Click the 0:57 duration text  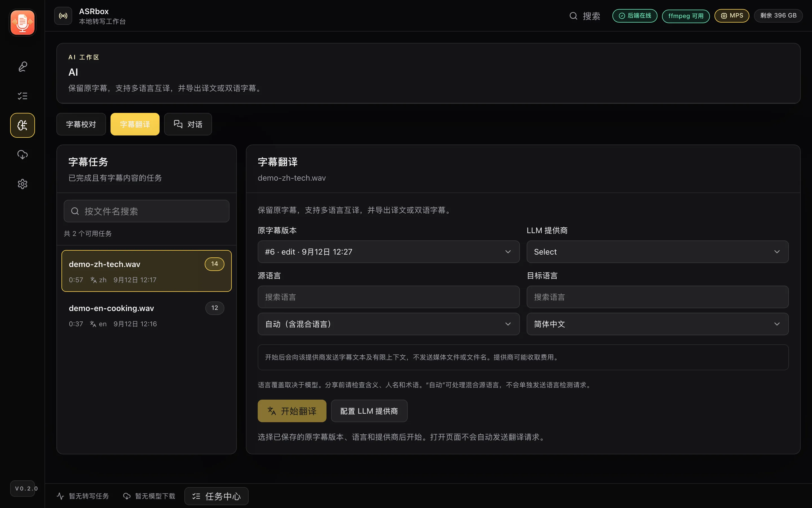click(x=76, y=280)
